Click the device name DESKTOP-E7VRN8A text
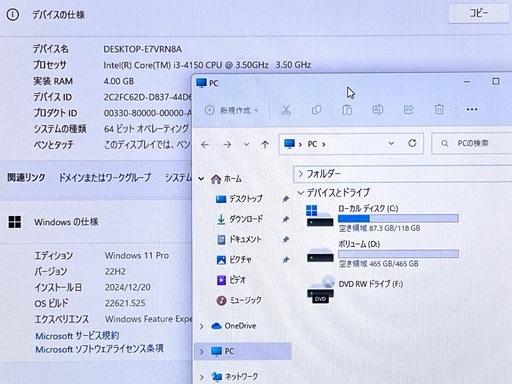 pyautogui.click(x=142, y=49)
